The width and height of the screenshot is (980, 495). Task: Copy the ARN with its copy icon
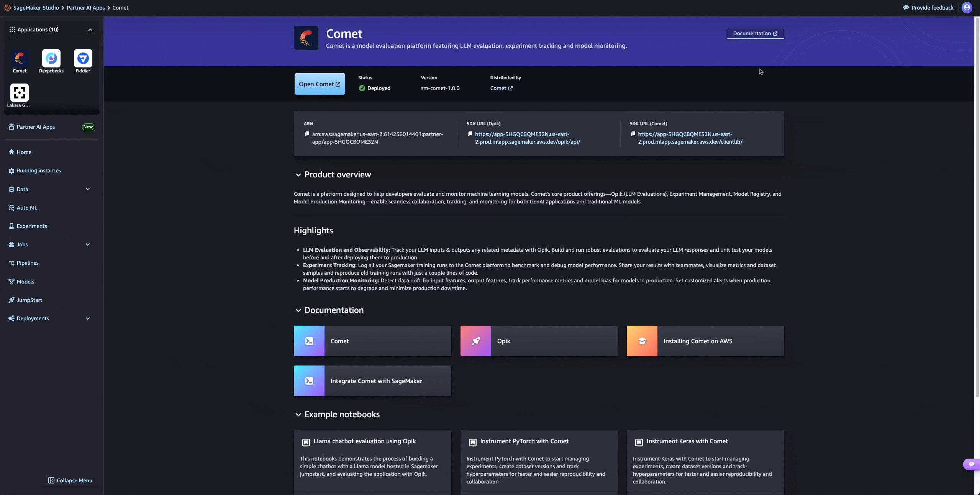pyautogui.click(x=307, y=134)
